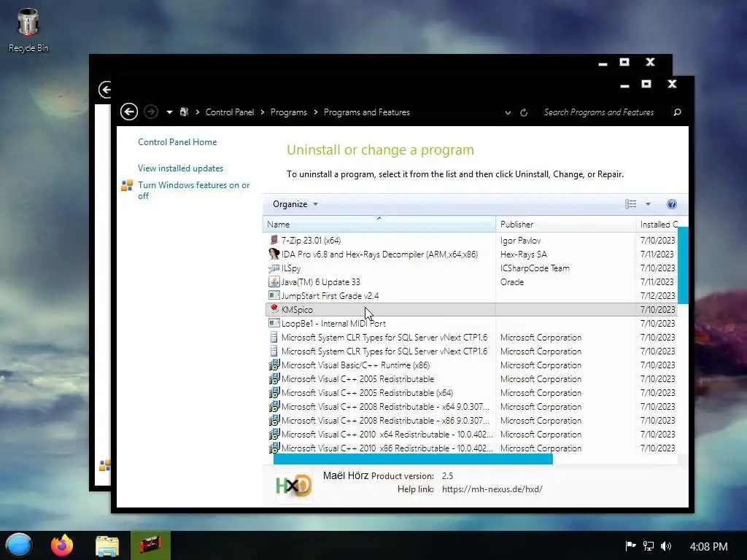Click the Back arrow in the rear window
Screen dimensions: 747x560
coord(105,90)
